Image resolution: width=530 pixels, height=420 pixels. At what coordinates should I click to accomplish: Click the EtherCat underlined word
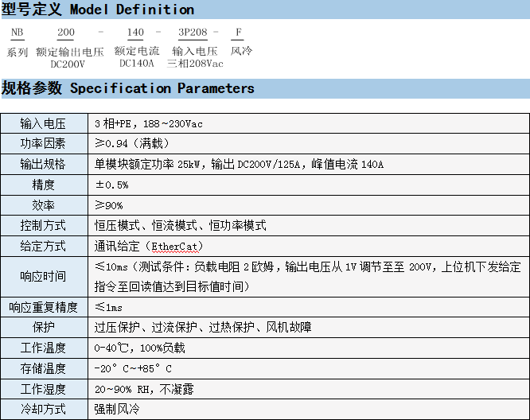point(174,247)
